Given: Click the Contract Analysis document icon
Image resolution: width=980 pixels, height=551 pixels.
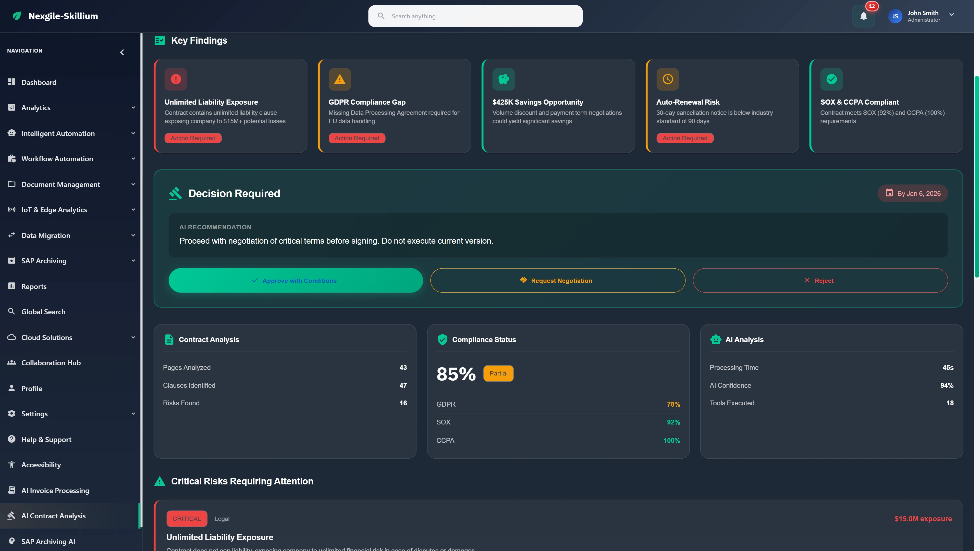Looking at the screenshot, I should [169, 339].
